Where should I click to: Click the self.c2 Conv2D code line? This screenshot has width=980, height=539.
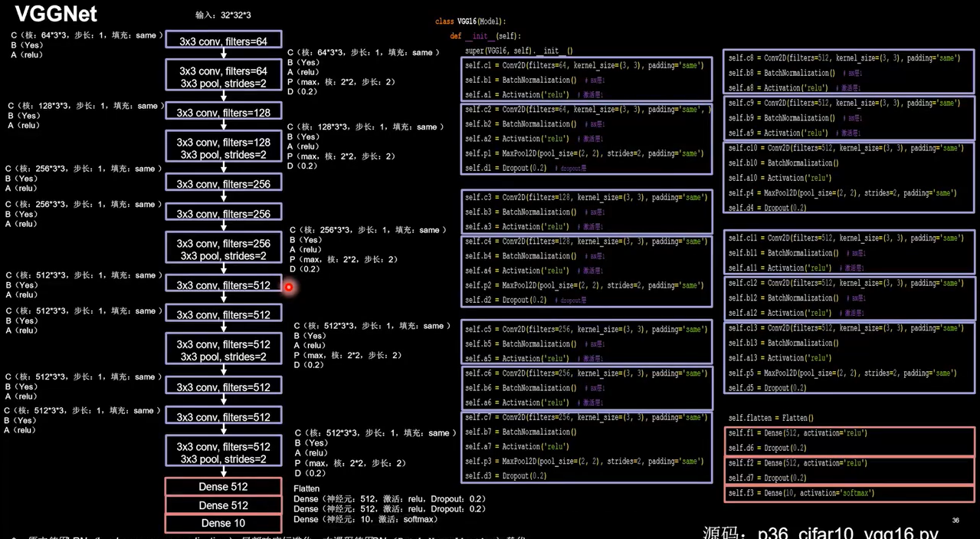(587, 110)
